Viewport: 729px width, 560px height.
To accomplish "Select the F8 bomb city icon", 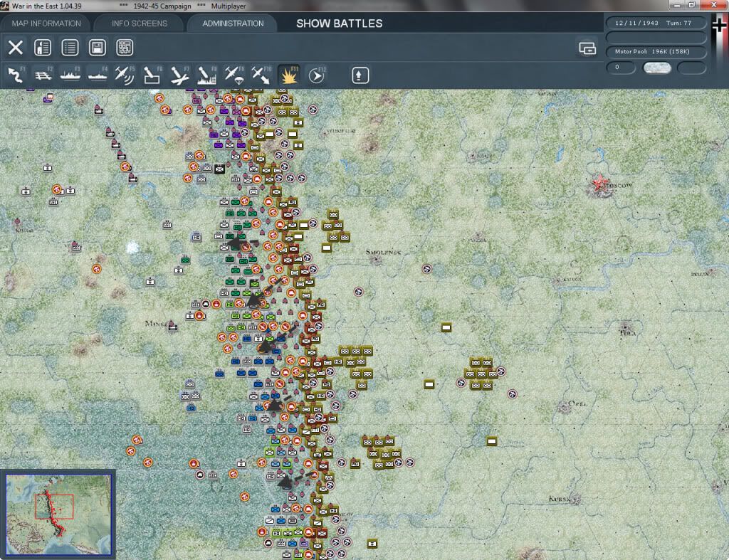I will tap(206, 75).
